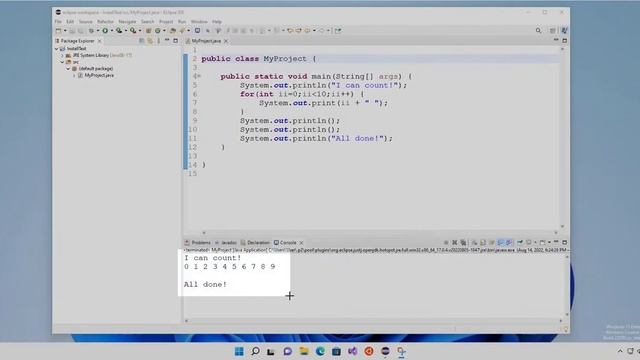Switch to the Declaration tab
Screen dimensions: 640x360
[x=256, y=242]
